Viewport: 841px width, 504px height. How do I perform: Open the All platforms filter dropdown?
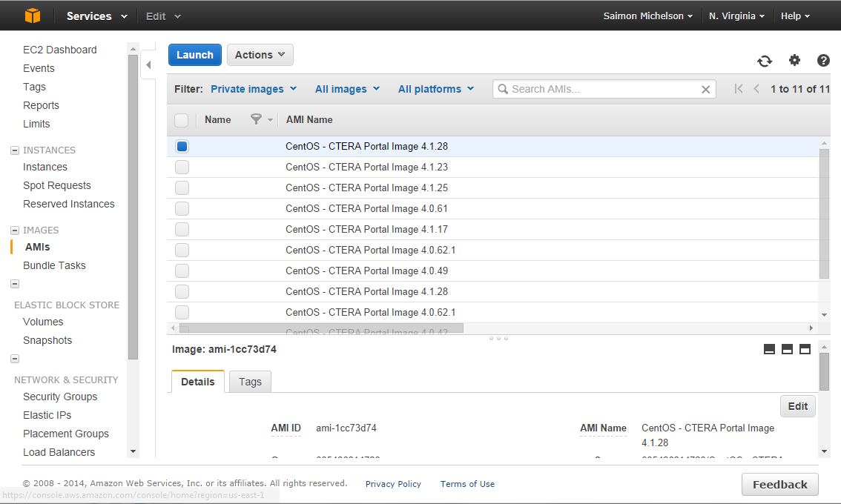[x=435, y=89]
